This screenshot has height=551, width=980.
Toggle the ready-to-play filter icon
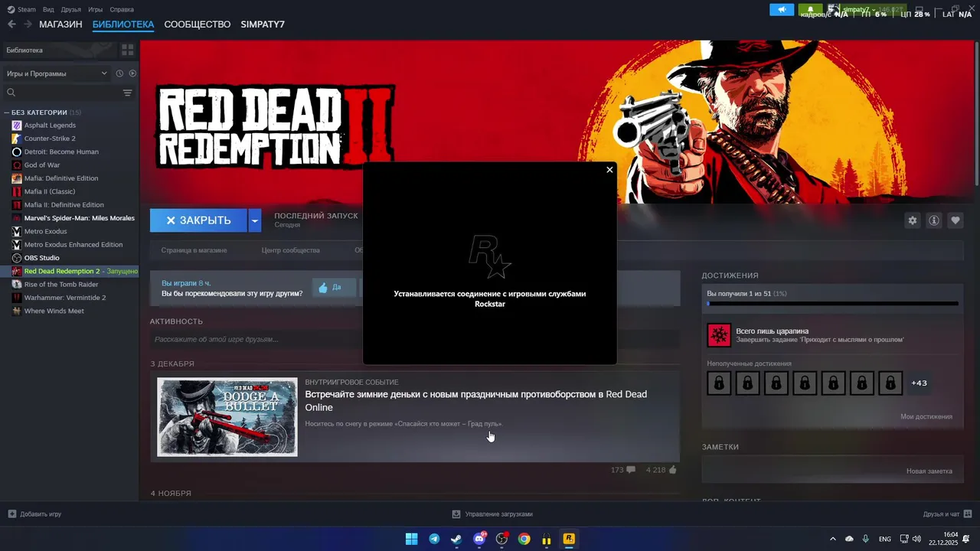(132, 73)
